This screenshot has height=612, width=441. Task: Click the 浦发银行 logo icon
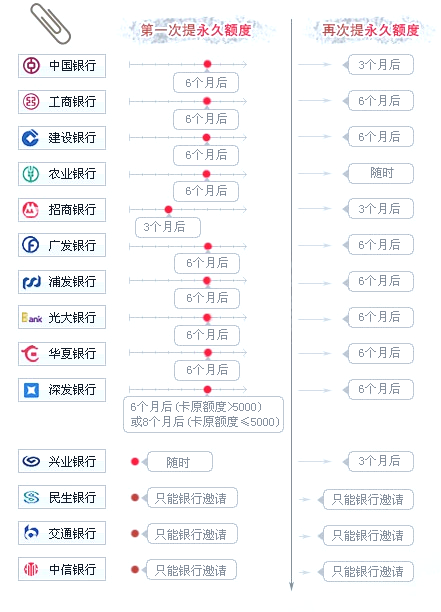31,282
